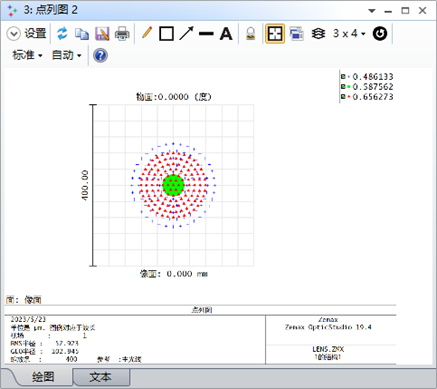437x389 pixels.
Task: Click the Zemax OpticStudio 19.4 text
Action: 328,327
